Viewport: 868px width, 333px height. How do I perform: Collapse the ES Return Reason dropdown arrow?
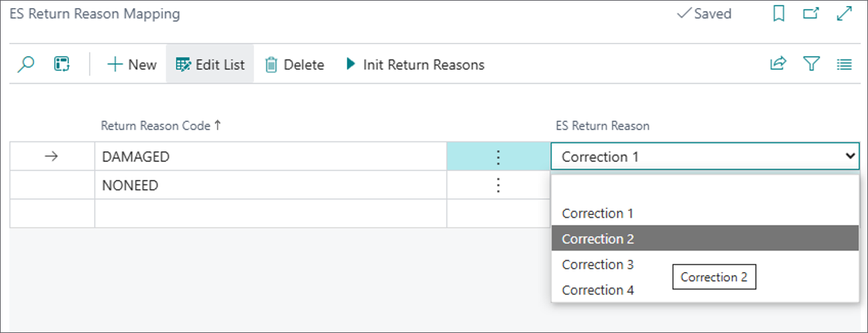tap(850, 156)
